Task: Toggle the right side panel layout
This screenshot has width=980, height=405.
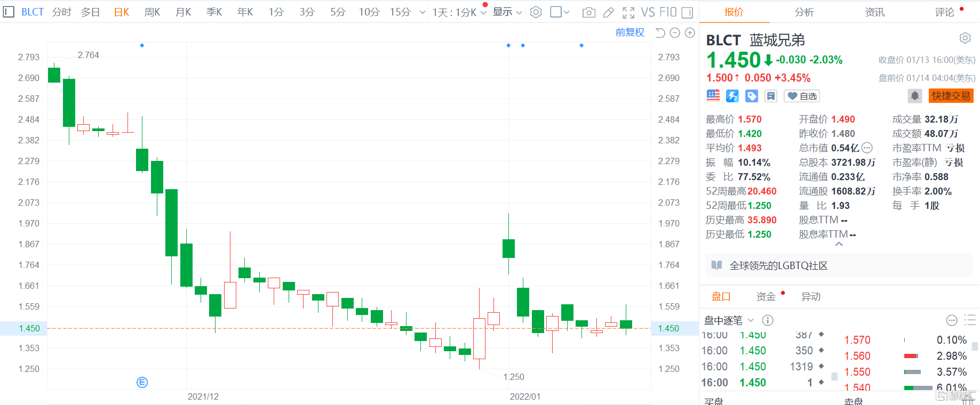Action: click(687, 12)
